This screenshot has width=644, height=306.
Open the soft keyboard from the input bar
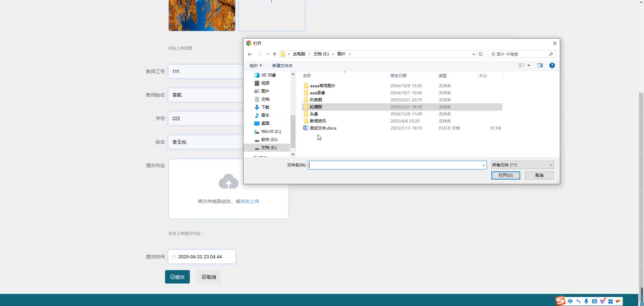[594, 301]
